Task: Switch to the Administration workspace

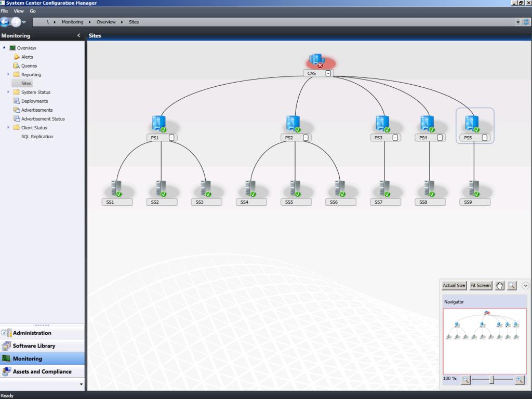Action: [42, 333]
